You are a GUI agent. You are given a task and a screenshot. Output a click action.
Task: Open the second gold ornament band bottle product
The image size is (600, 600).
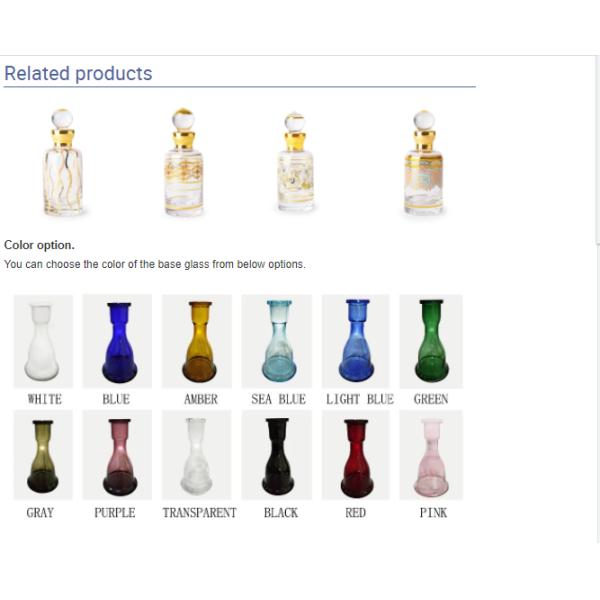[184, 163]
